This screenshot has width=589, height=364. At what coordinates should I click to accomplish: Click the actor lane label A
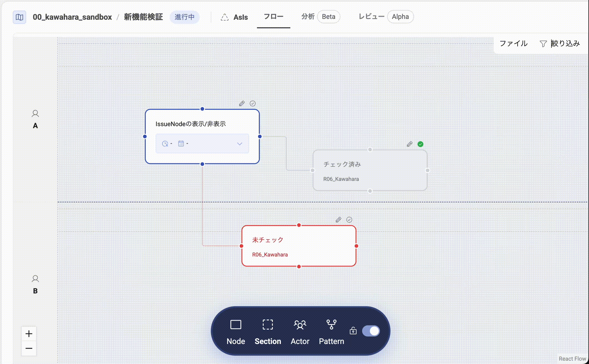pos(35,126)
